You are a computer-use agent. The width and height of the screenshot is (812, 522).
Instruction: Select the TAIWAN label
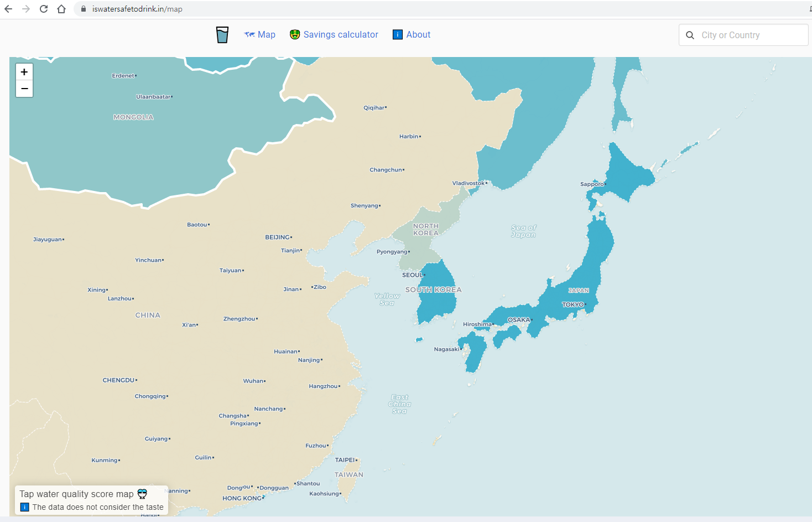click(349, 474)
